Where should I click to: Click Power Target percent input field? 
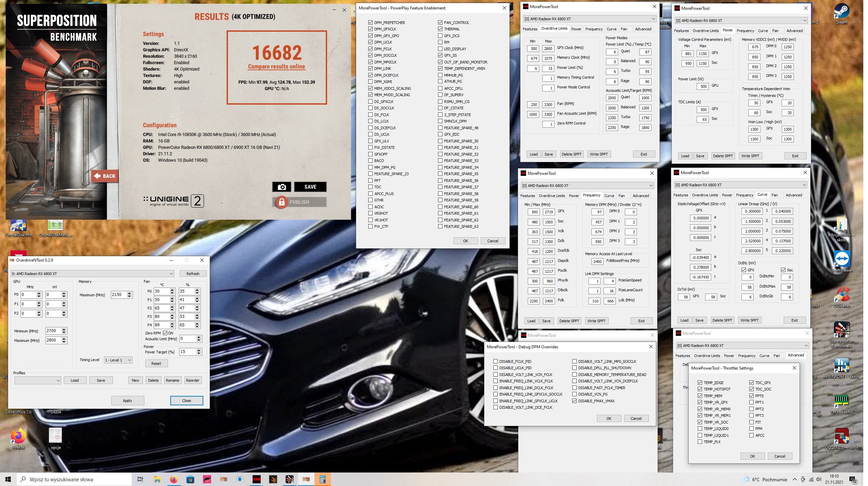pyautogui.click(x=188, y=352)
